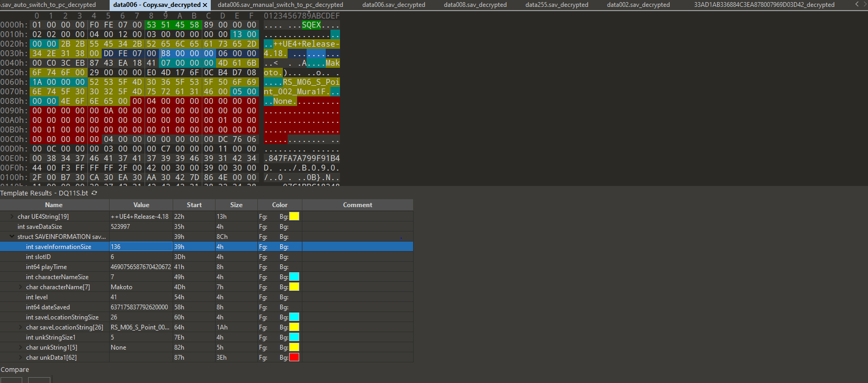Screen dimensions: 868x383
Task: Click the 0000h: row address in hex view
Action: pos(14,25)
